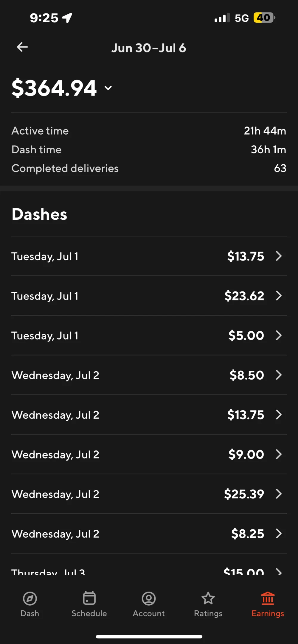The image size is (298, 644).
Task: Open the $8.50 Wednesday, Jul 2 dash
Action: (149, 375)
